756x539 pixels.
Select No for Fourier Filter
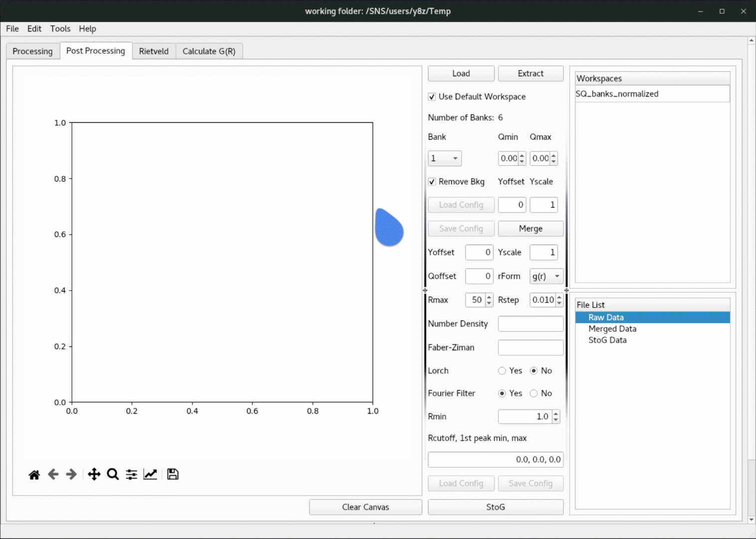point(534,393)
